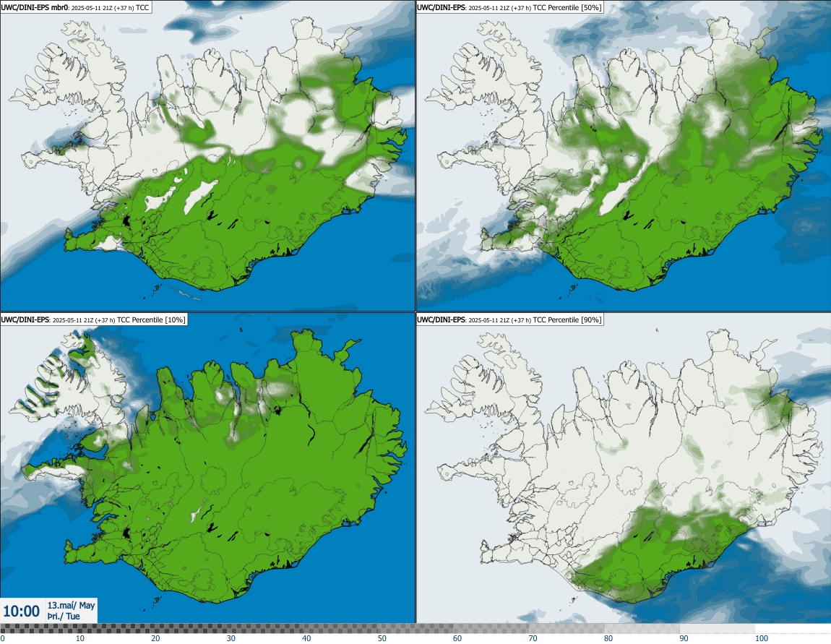Click the TCC Percentile [10%] panel title
This screenshot has width=831, height=644.
pos(94,319)
